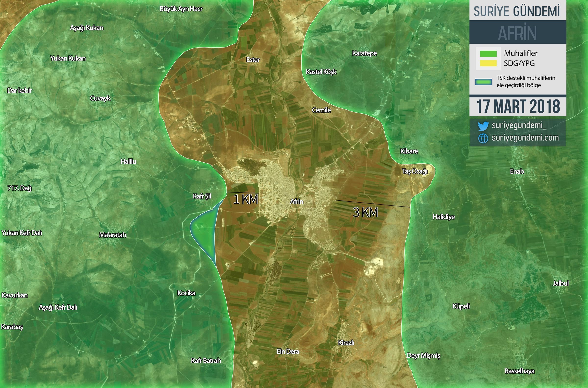Image resolution: width=588 pixels, height=388 pixels.
Task: Click the 1 KM distance label
Action: click(x=245, y=199)
